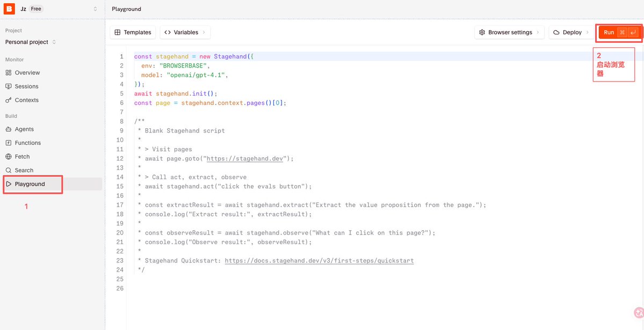Click line number 1 in the gutter

click(x=121, y=57)
